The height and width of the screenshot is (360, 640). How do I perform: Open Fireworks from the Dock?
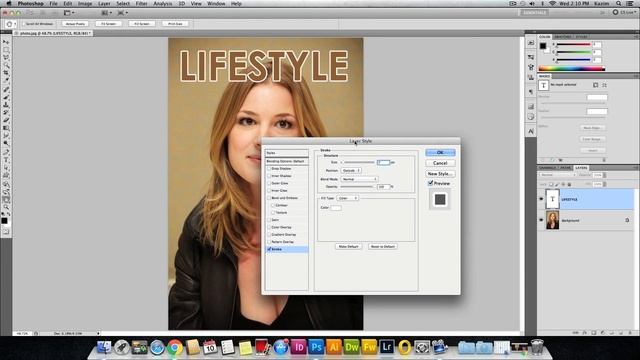[x=369, y=347]
